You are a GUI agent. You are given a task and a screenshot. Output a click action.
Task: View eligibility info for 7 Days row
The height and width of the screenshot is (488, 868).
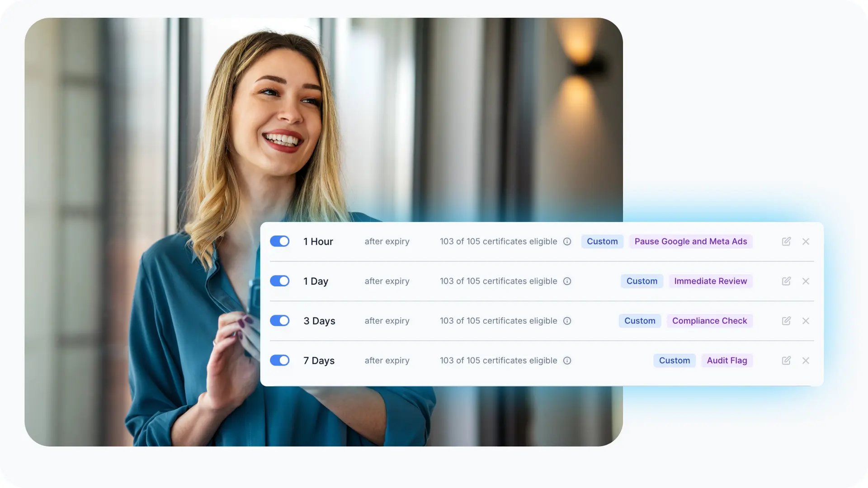tap(567, 361)
